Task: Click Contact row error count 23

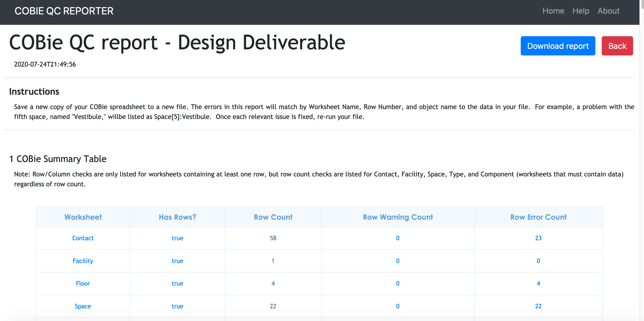Action: [x=538, y=238]
